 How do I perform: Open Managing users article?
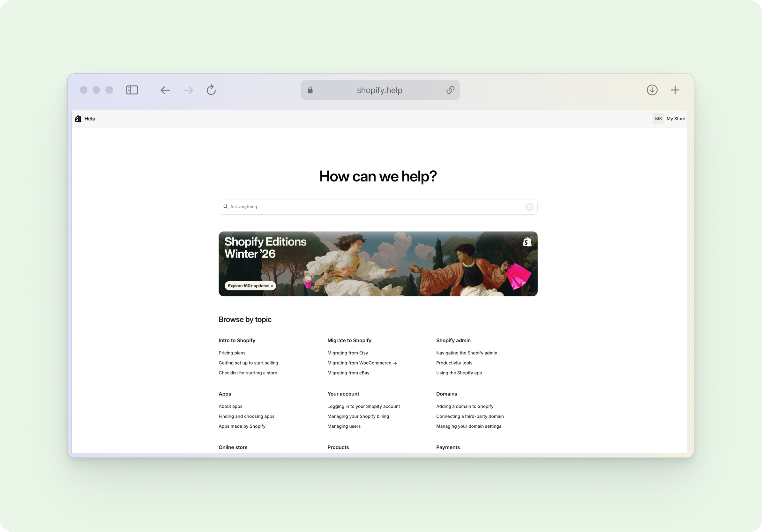pyautogui.click(x=344, y=426)
